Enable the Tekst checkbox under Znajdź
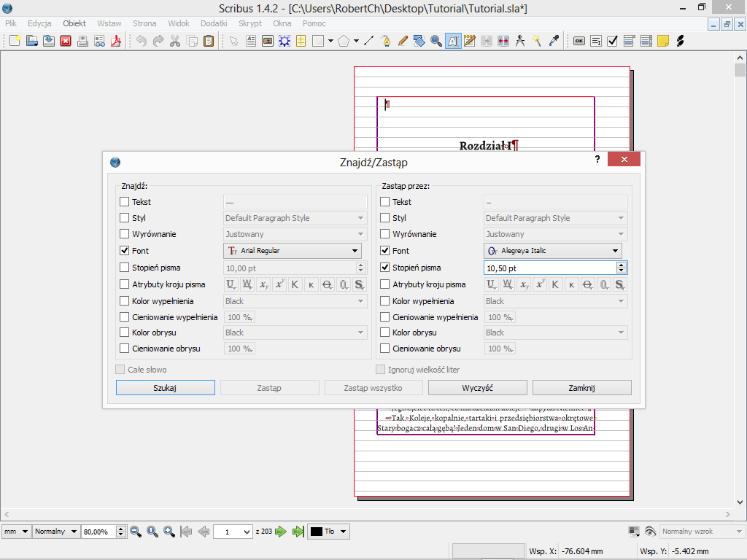 (x=125, y=202)
